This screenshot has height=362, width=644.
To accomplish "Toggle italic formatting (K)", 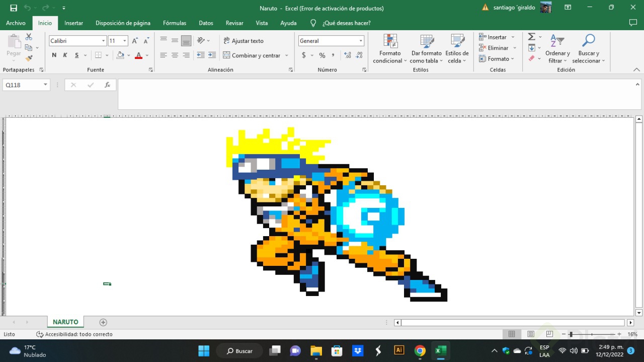I will point(65,55).
